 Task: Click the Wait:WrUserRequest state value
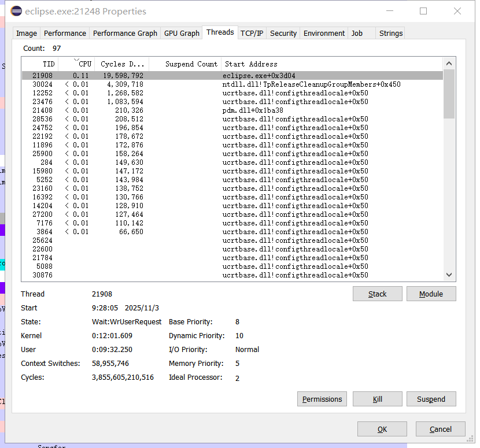coord(127,321)
